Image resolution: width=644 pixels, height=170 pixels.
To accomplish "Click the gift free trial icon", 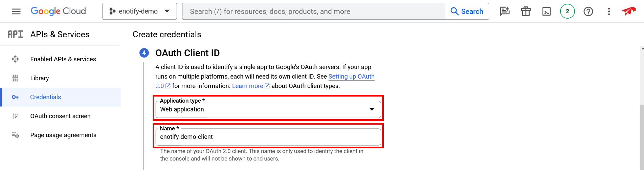I will [526, 12].
